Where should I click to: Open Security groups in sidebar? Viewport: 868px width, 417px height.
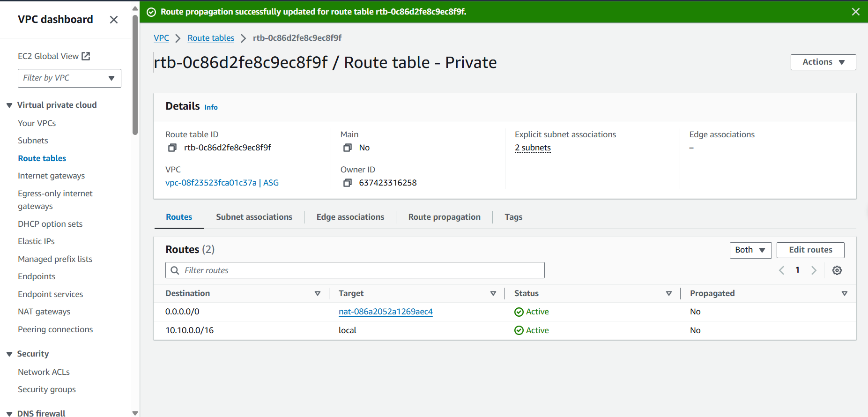tap(47, 389)
